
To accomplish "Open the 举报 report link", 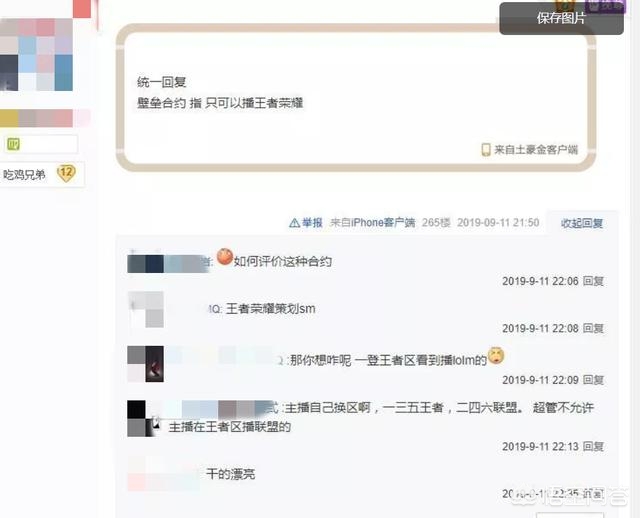I will pos(312,223).
